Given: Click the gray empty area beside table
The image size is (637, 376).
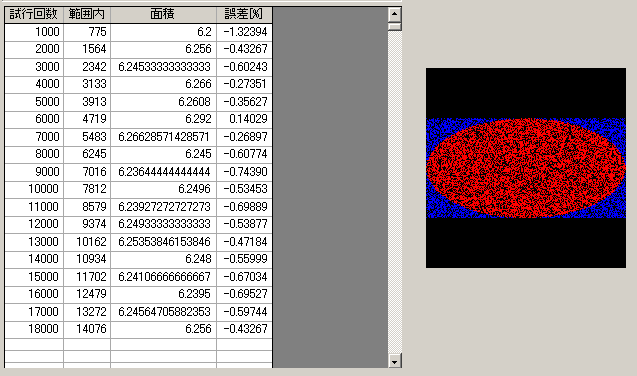Looking at the screenshot, I should [x=330, y=187].
